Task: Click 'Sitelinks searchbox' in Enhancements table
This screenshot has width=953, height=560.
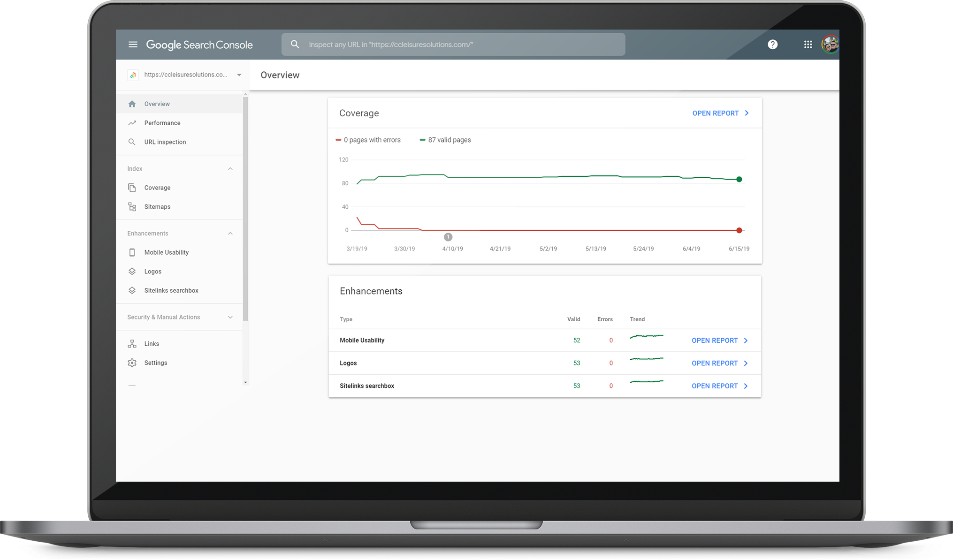Action: click(367, 386)
